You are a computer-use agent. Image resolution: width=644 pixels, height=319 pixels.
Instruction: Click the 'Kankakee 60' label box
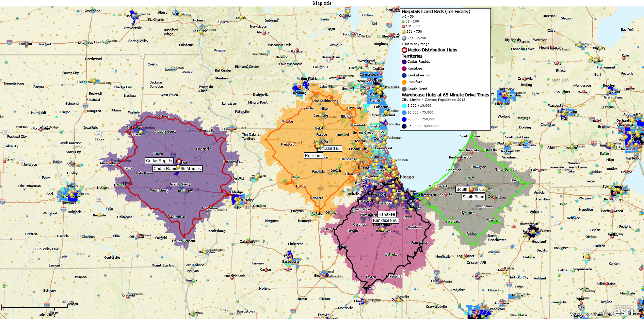(385, 220)
